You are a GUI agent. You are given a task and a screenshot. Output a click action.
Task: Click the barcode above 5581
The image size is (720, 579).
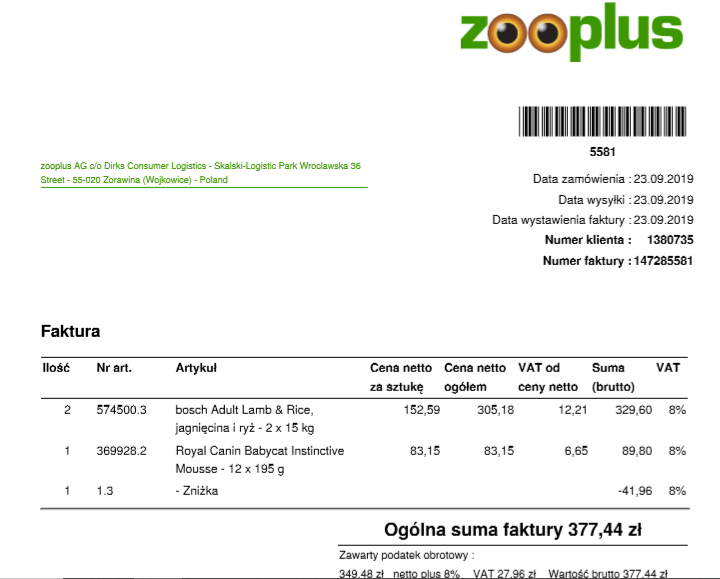(602, 121)
